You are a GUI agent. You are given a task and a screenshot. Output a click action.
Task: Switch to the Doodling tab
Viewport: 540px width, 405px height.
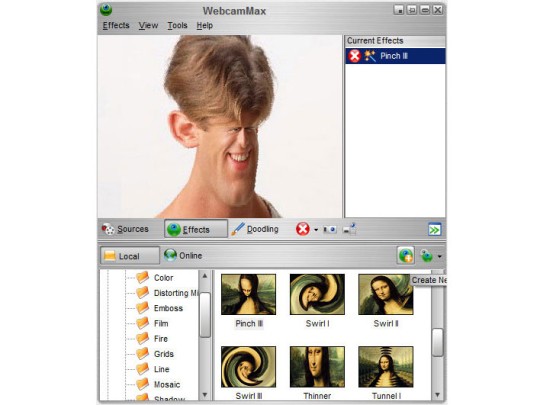coord(255,229)
